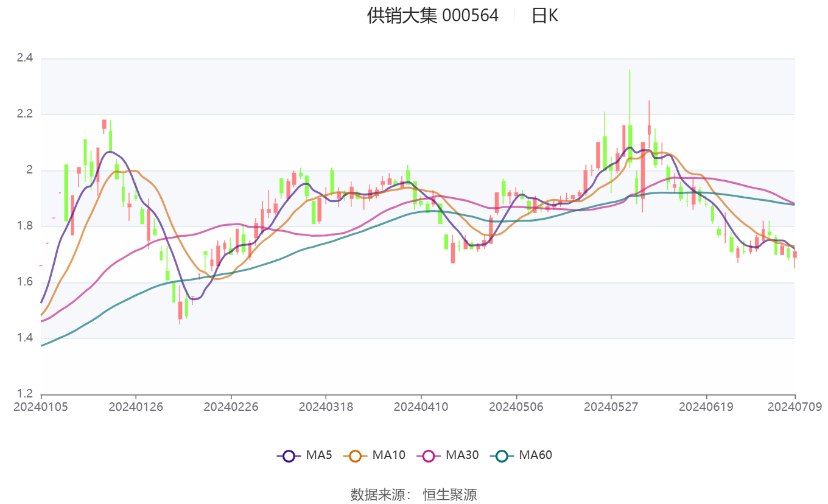
Task: Click the y-axis value 2.2
Action: click(x=24, y=114)
